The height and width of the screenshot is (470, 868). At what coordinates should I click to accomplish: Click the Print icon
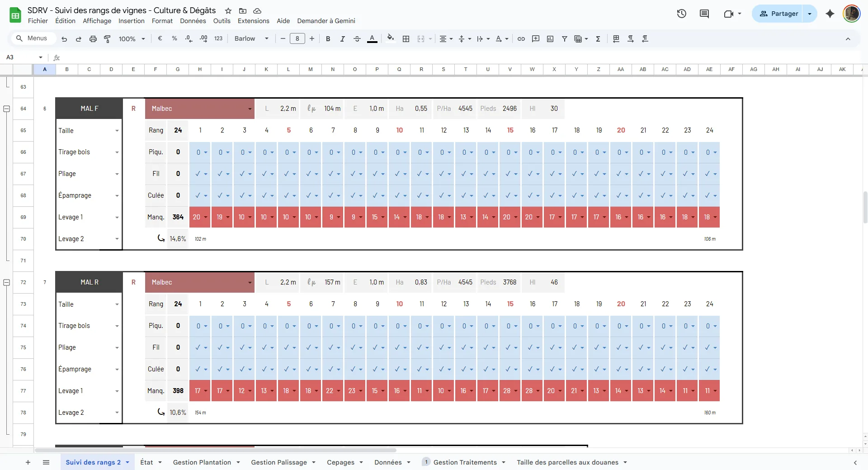(x=93, y=39)
